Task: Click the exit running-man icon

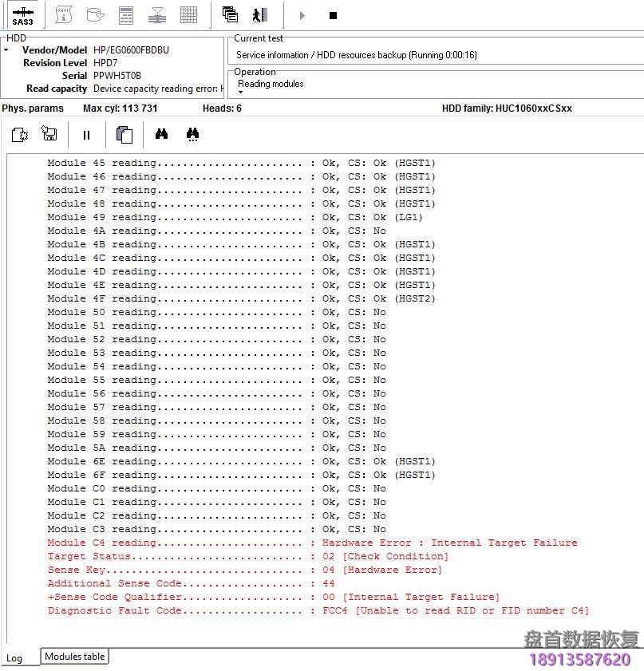Action: point(258,14)
